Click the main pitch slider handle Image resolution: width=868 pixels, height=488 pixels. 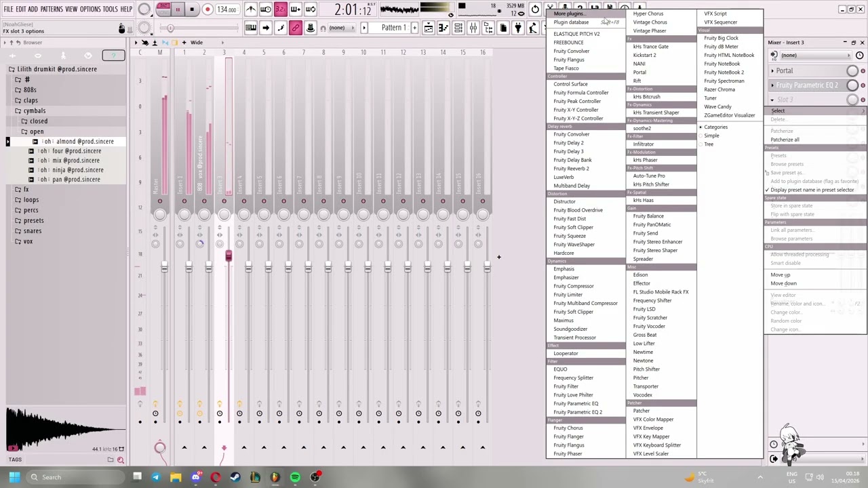[170, 28]
